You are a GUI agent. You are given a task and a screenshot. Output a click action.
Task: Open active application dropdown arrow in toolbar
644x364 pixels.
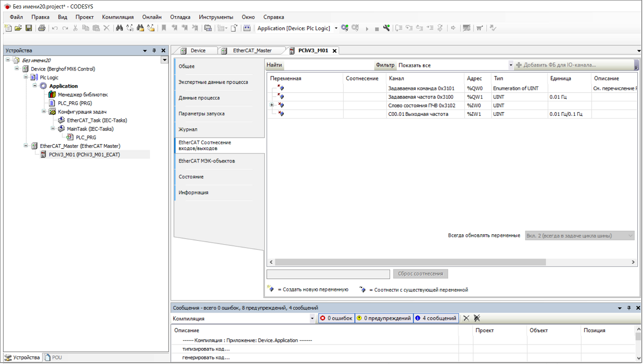coord(336,28)
